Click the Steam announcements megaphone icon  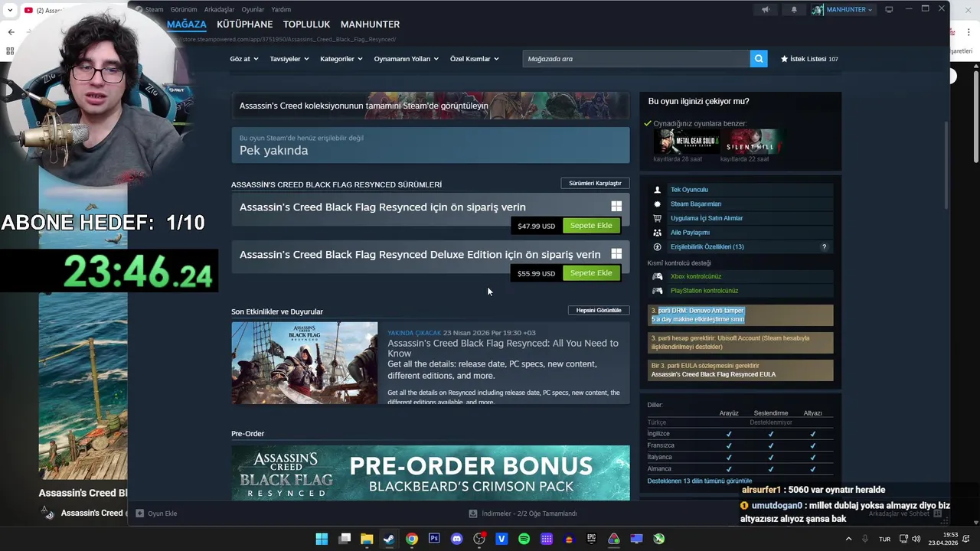coord(765,10)
